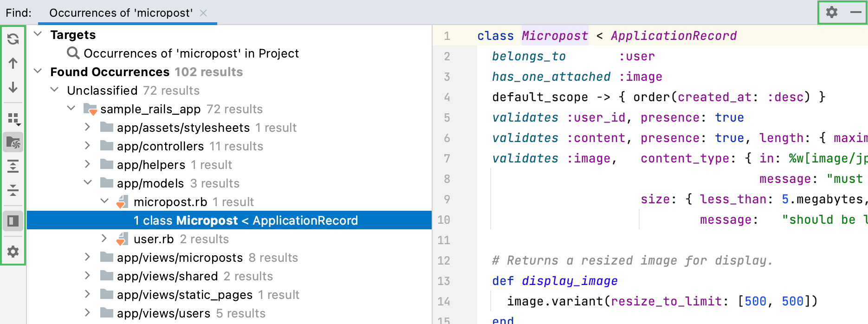Screen dimensions: 868x324
Task: Toggle the preview editor panel
Action: coord(13,220)
